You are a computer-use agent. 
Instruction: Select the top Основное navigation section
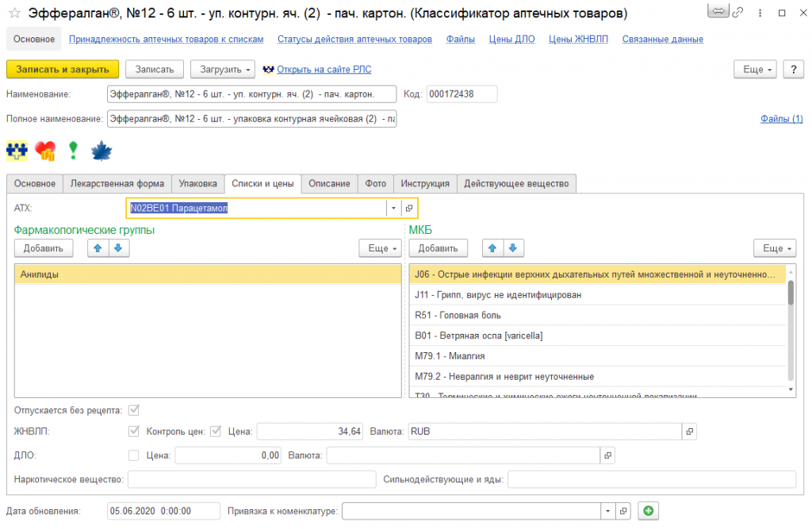[x=34, y=40]
